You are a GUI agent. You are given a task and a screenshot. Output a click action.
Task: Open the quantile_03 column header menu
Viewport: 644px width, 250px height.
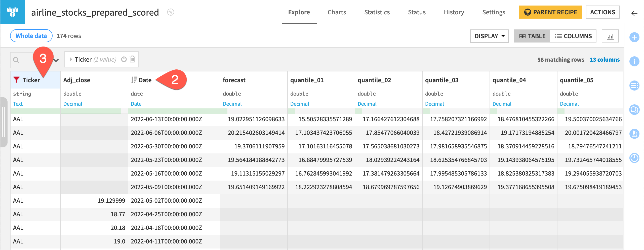tap(442, 80)
